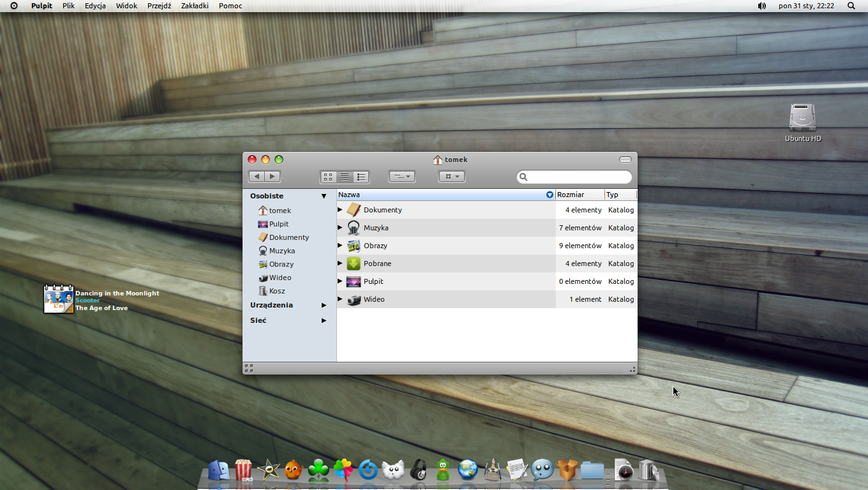Expand the Pobrane folder row
Screen dimensions: 868x490
(340, 264)
